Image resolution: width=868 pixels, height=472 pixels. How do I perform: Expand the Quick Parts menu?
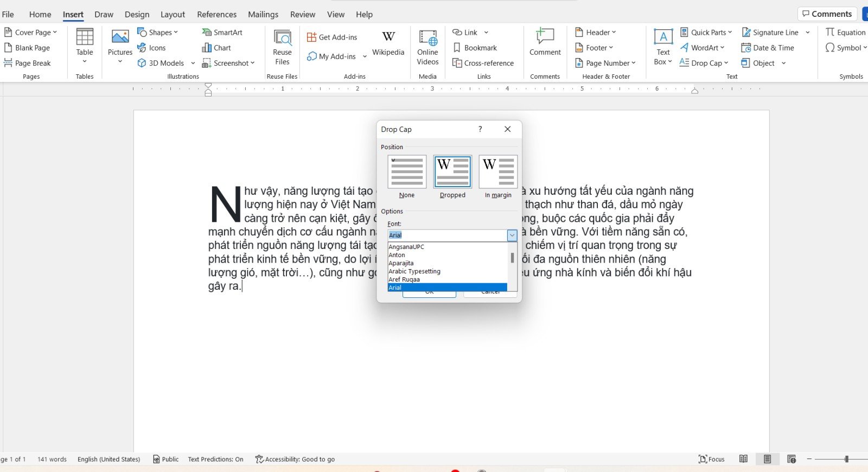point(706,33)
